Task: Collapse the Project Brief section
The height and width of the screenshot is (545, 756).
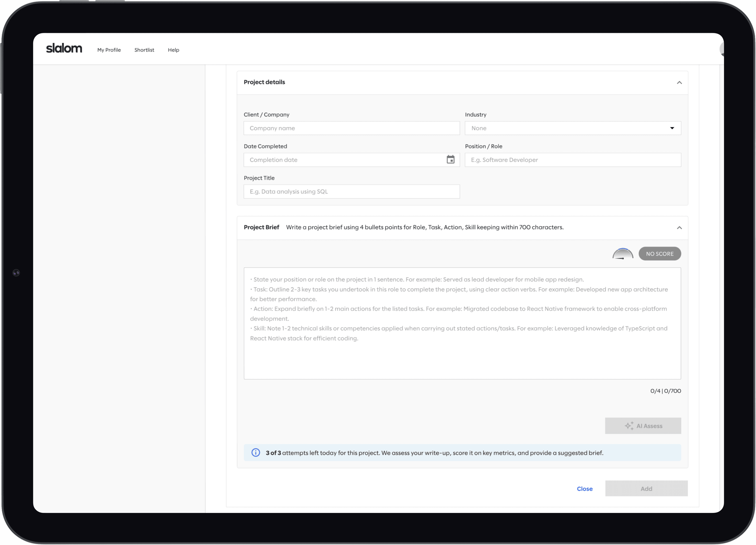Action: (679, 228)
